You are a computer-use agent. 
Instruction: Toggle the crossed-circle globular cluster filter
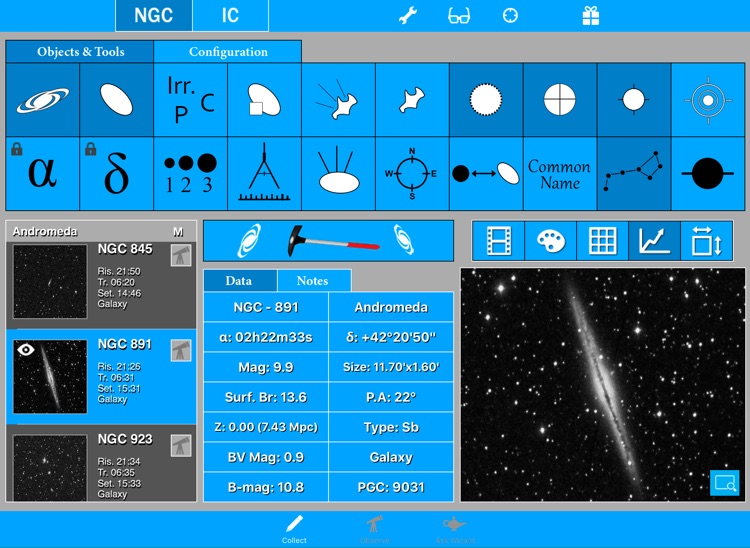click(x=560, y=100)
